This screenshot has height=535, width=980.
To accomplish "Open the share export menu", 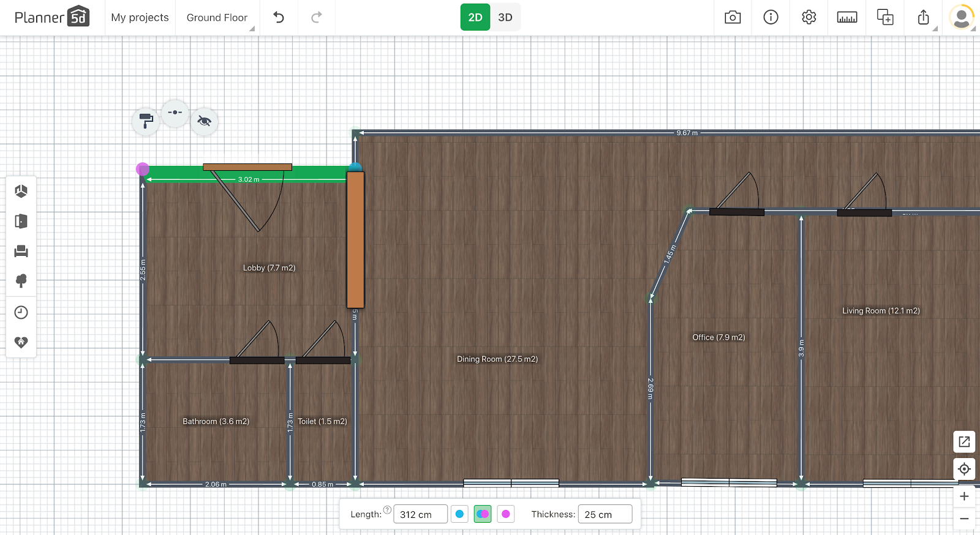I will pos(924,17).
